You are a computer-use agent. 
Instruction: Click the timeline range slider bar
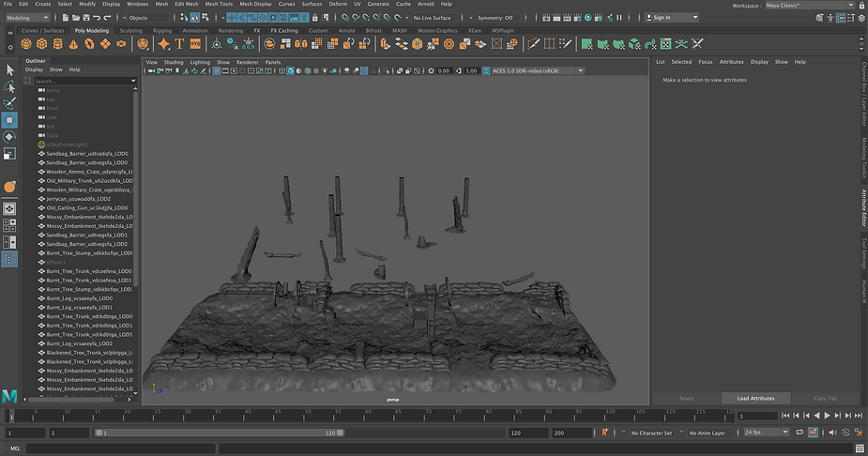click(220, 433)
